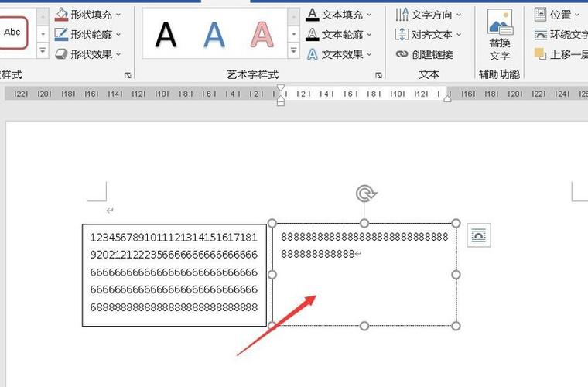Click the top-center resize handle of selected text box

point(364,224)
